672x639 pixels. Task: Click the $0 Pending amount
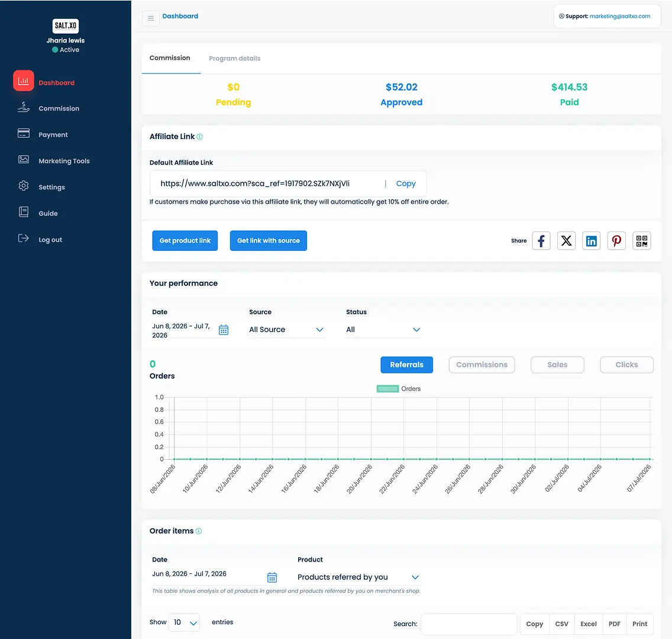tap(233, 88)
